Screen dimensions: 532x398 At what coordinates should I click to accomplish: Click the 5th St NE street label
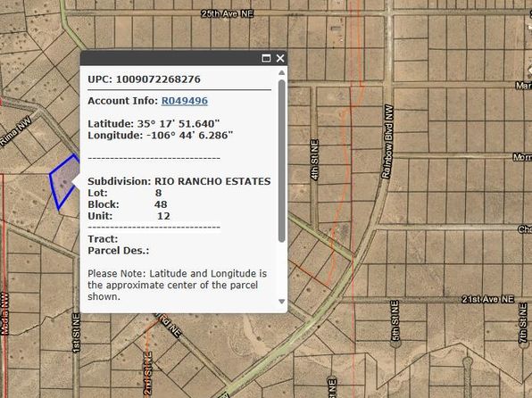click(395, 320)
